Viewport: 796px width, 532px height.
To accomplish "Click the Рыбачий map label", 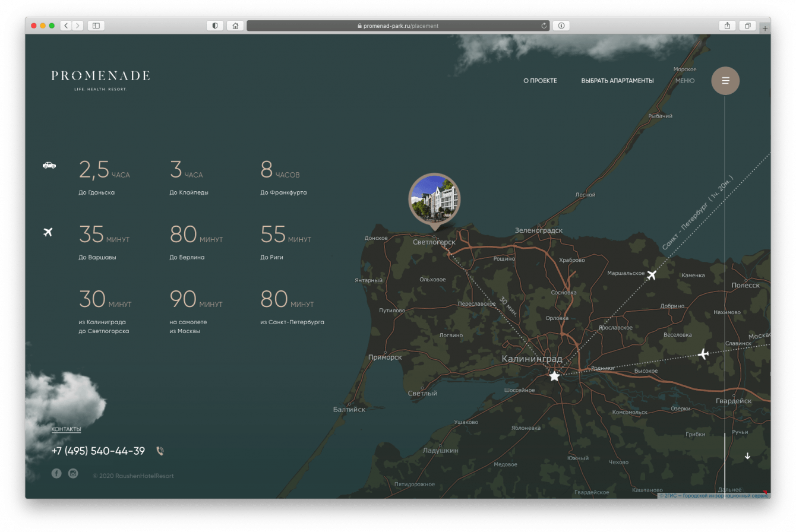I will [x=660, y=116].
